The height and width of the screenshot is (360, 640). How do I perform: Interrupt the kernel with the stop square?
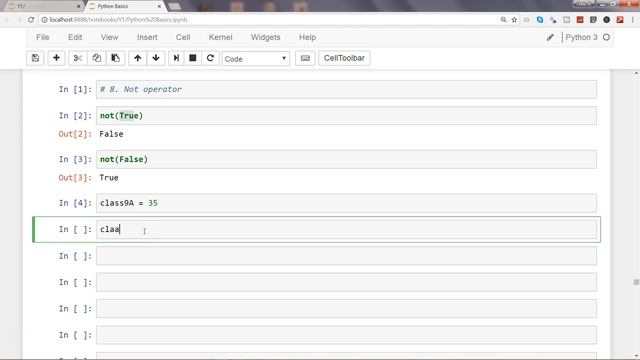[x=193, y=58]
